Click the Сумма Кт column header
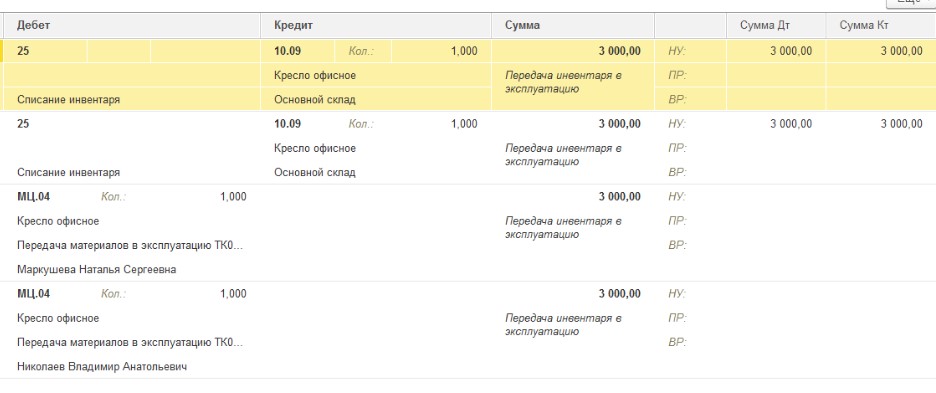 click(880, 26)
